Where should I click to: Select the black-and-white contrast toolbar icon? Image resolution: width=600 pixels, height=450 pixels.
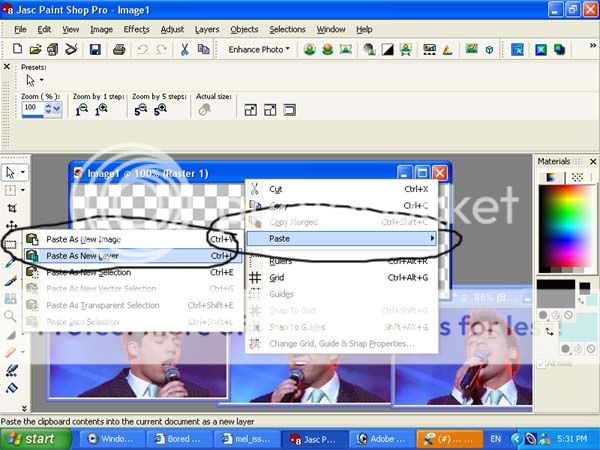(388, 49)
